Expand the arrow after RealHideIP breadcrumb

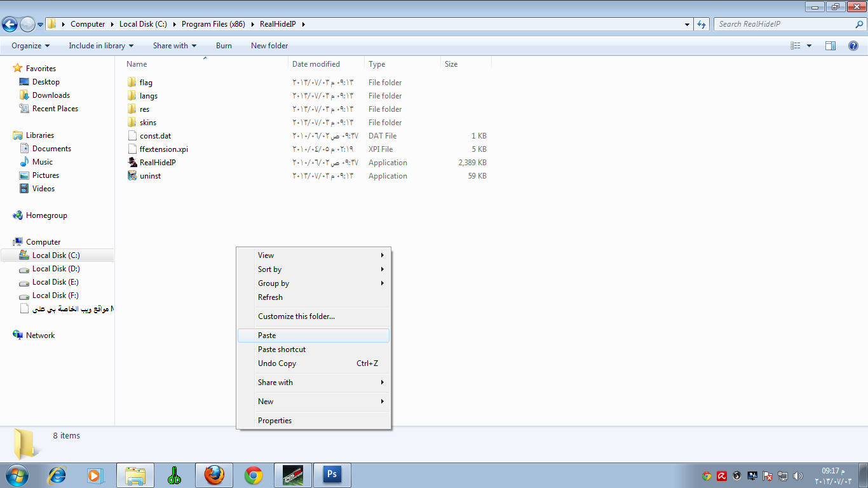304,24
